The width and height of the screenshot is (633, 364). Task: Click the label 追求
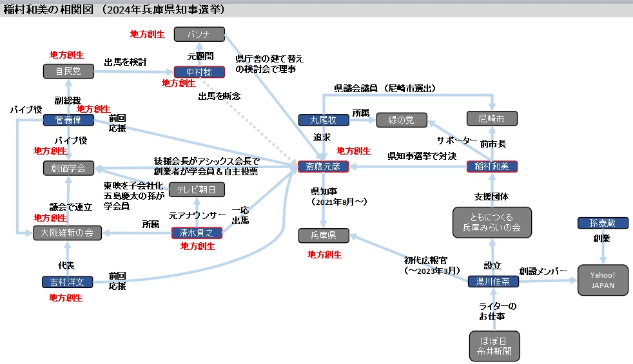coord(322,138)
